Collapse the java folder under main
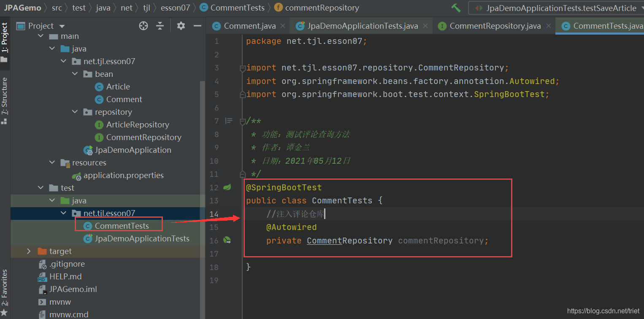This screenshot has height=319, width=644. coord(52,49)
